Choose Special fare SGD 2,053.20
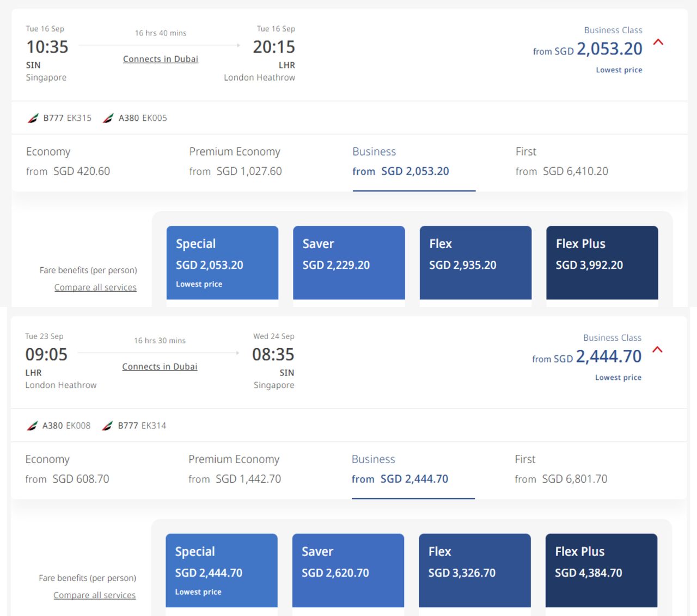The image size is (697, 616). [x=222, y=263]
